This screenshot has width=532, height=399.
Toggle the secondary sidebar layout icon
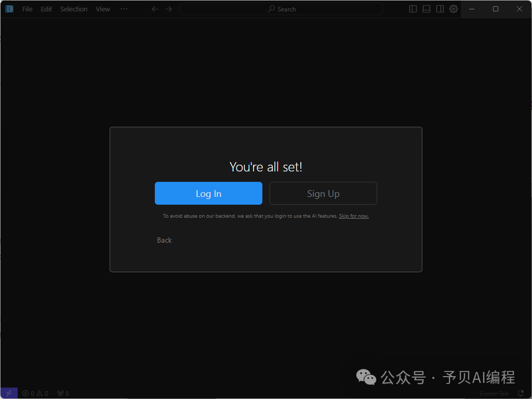(x=440, y=9)
